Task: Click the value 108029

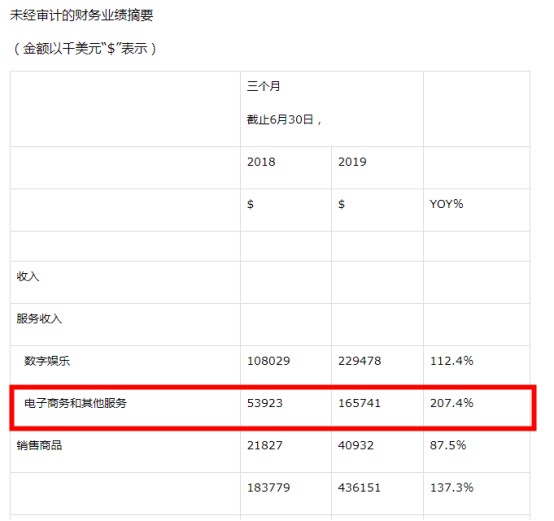Action: [269, 361]
